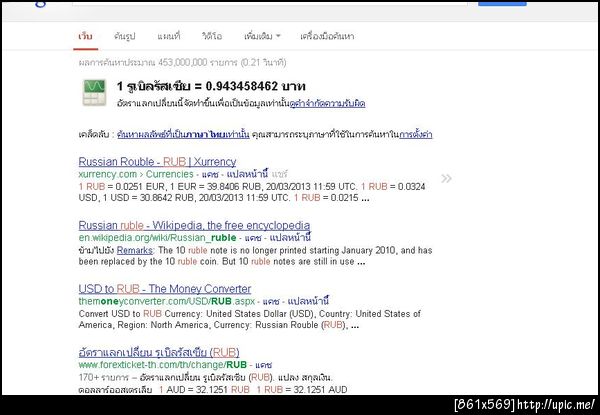Click the result count text 453,000,000
The width and height of the screenshot is (600, 415).
click(x=183, y=62)
